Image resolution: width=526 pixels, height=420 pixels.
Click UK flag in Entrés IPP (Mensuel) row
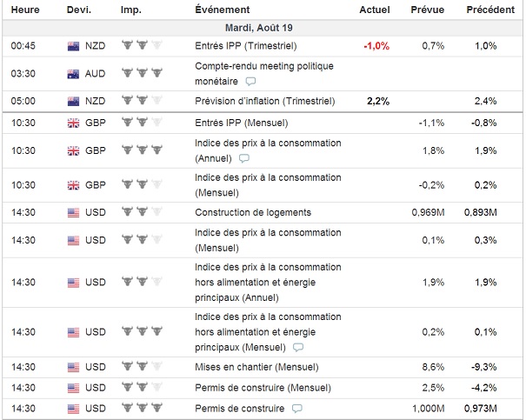[73, 123]
